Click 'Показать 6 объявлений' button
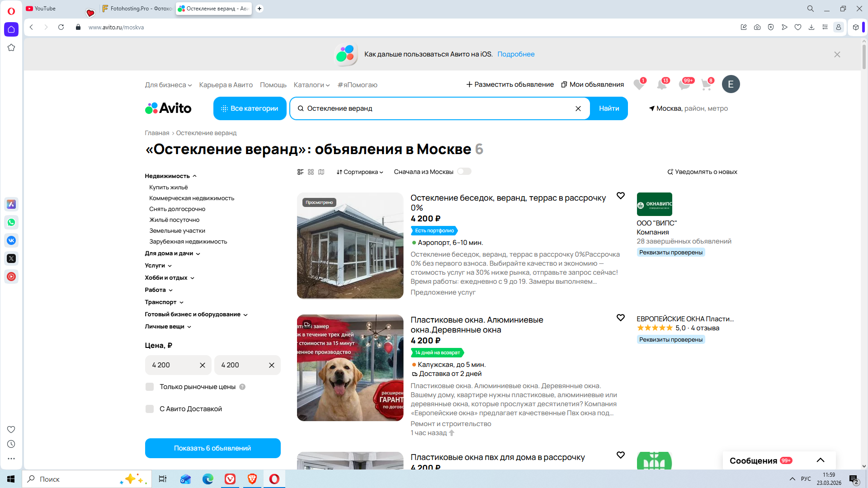Viewport: 868px width, 488px height. pyautogui.click(x=212, y=448)
